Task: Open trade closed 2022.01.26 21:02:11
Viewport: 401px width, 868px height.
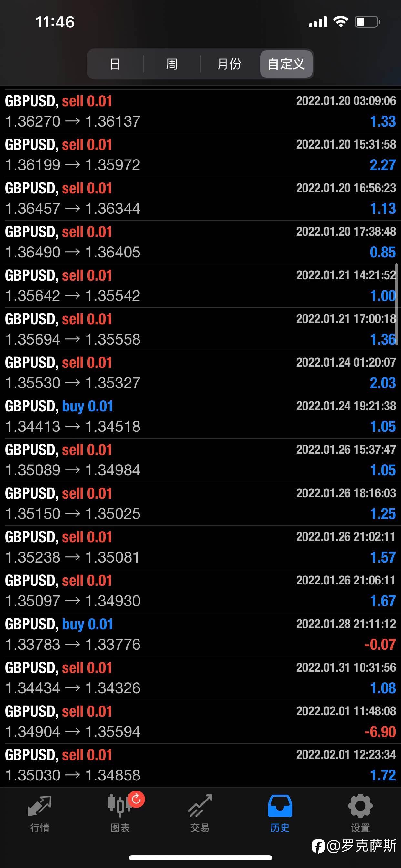Action: click(200, 547)
